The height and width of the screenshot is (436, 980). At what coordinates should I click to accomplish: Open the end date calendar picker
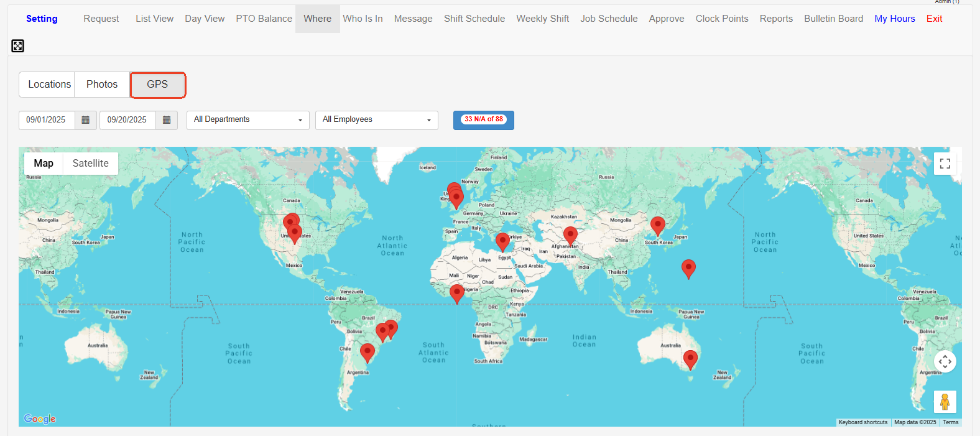(x=167, y=120)
